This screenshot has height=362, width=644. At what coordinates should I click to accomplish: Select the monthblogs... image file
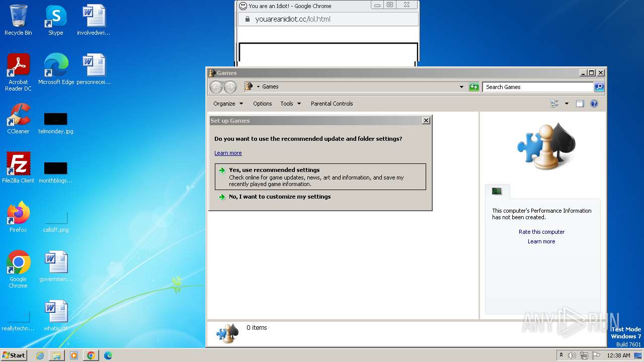(x=55, y=172)
